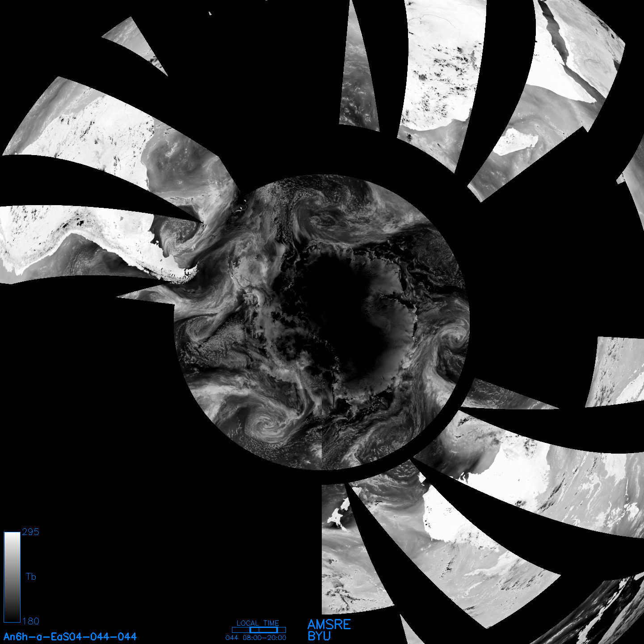Click the 'An6h-a-EaS04-044-044' image identifier

70,636
